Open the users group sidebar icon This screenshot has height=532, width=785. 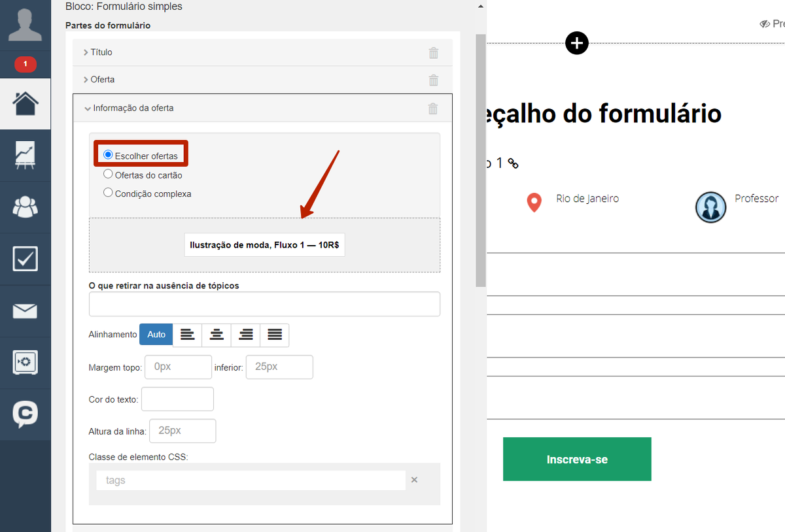coord(26,207)
